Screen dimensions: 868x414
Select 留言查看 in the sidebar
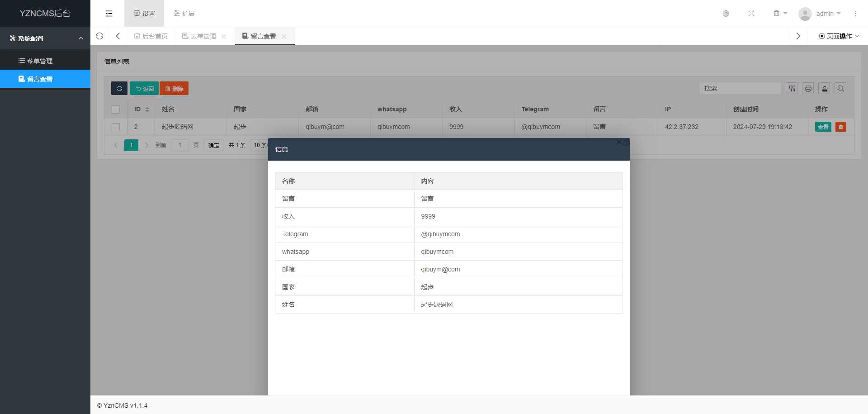click(45, 79)
